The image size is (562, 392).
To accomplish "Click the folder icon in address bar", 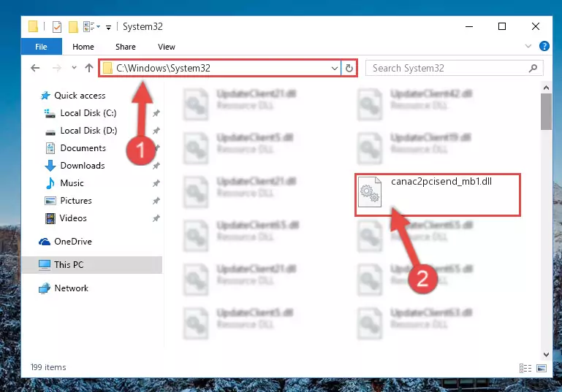I will point(107,68).
